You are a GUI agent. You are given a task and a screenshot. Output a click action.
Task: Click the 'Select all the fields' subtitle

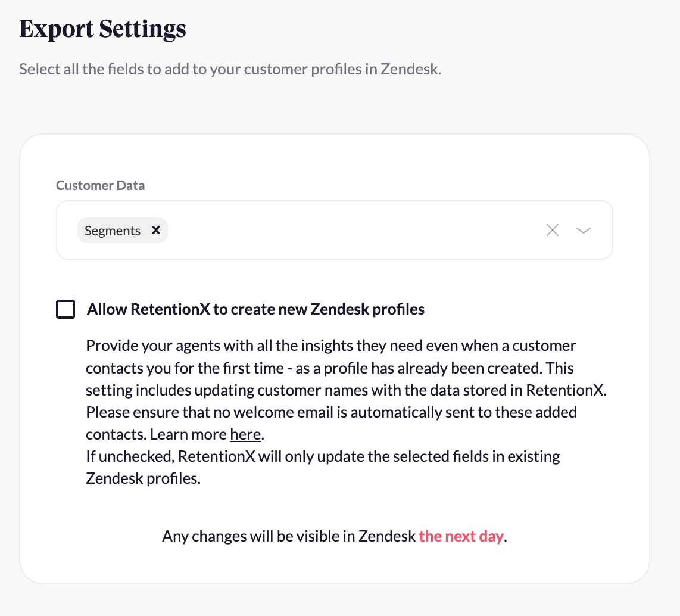point(230,69)
